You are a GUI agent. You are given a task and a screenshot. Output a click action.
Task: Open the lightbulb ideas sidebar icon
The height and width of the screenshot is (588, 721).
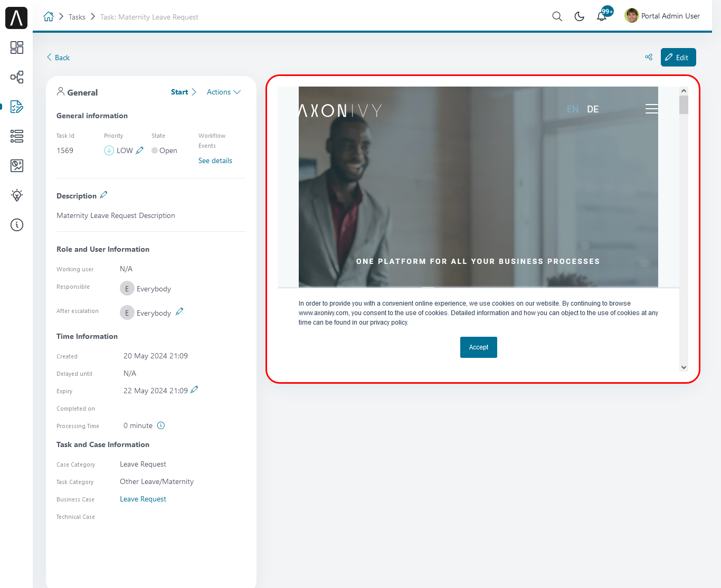[x=17, y=195]
